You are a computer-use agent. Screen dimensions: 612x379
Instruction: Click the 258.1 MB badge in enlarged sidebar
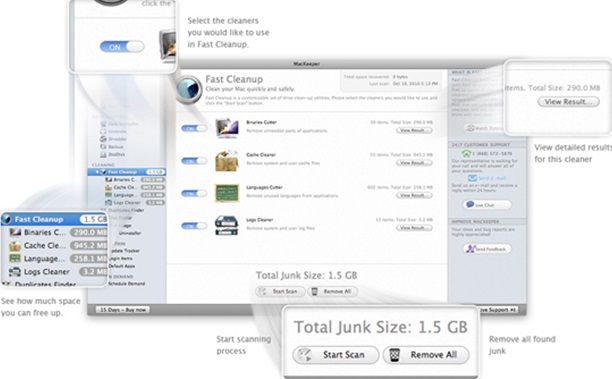89,258
